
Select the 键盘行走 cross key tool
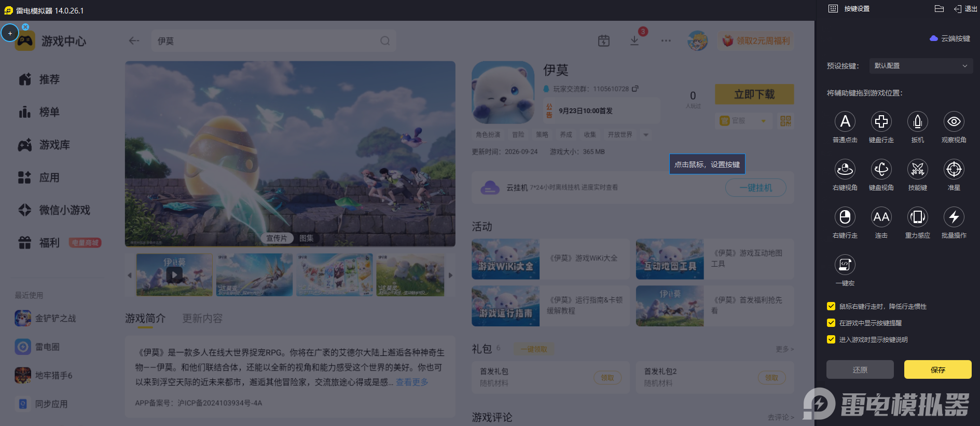[x=881, y=121]
